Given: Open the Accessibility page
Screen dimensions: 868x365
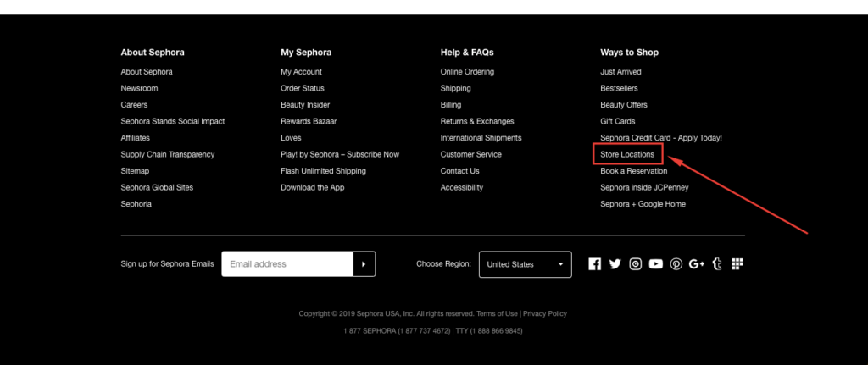Looking at the screenshot, I should pyautogui.click(x=462, y=188).
